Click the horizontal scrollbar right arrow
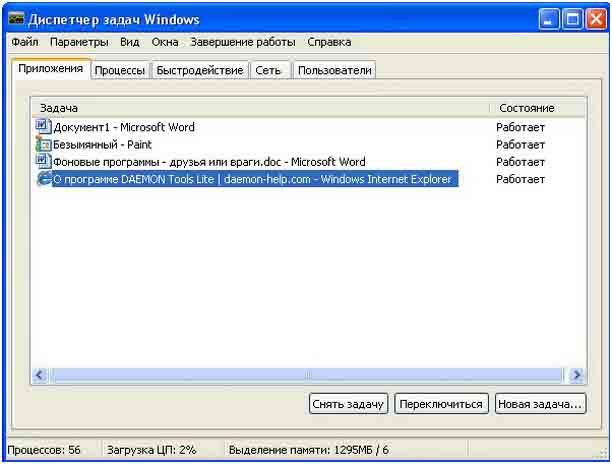612x464 pixels. tap(576, 375)
